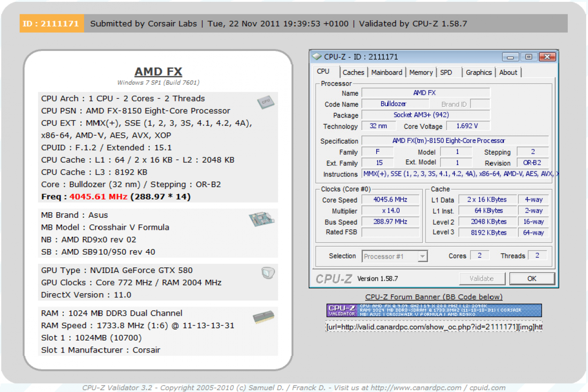Click the orange ID 2111171 badge

51,23
